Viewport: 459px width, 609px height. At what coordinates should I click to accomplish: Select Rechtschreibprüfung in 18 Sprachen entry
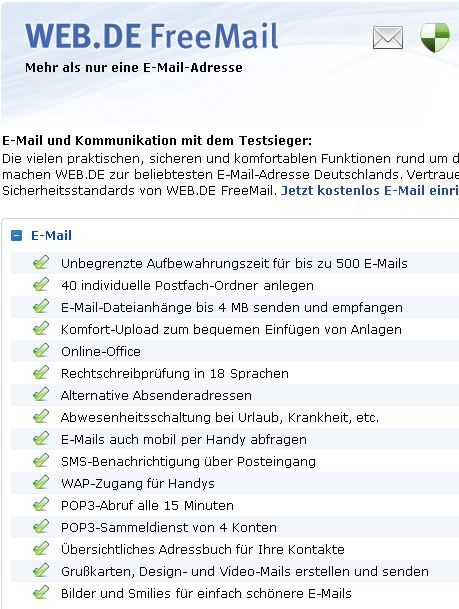click(x=175, y=373)
